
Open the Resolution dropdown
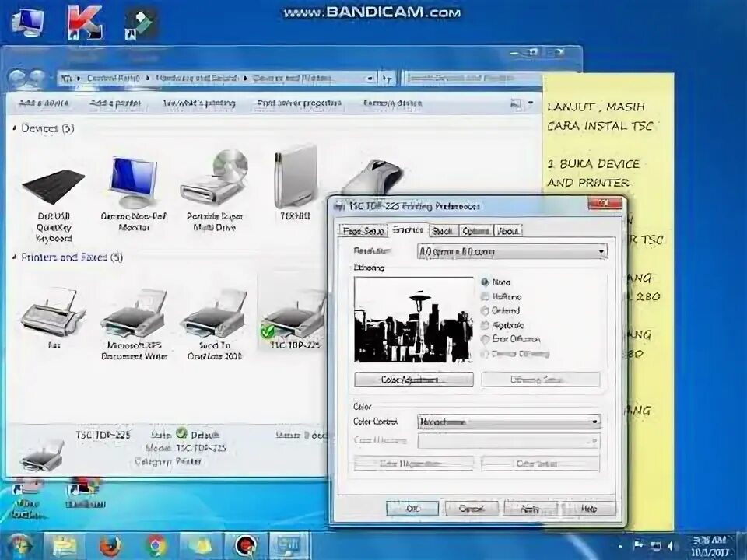512,251
